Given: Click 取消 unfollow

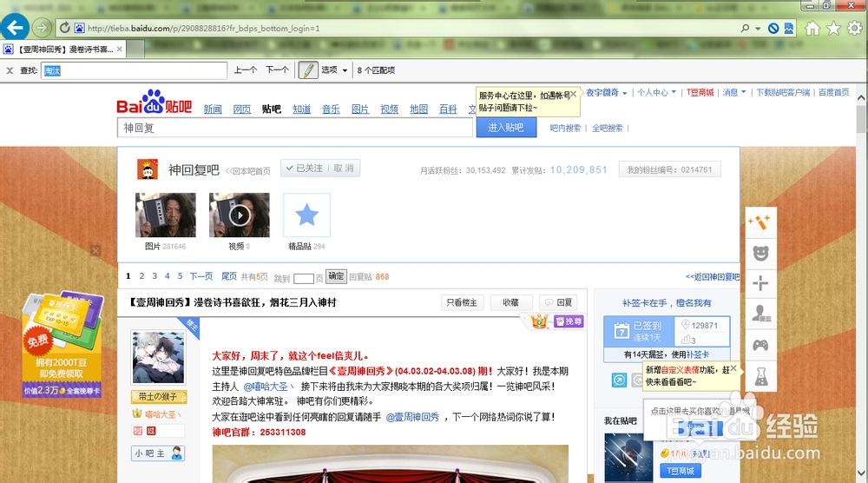Looking at the screenshot, I should coord(344,169).
